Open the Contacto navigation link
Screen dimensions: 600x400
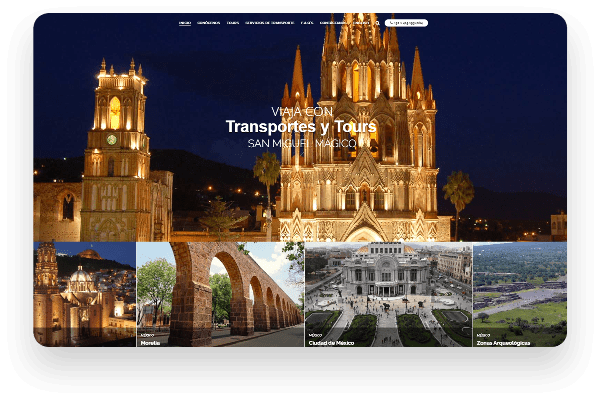point(358,21)
